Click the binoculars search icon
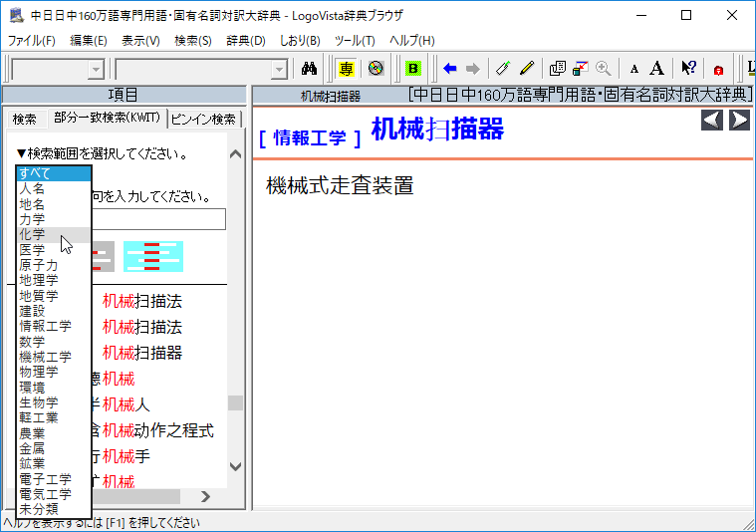This screenshot has height=532, width=756. (309, 69)
